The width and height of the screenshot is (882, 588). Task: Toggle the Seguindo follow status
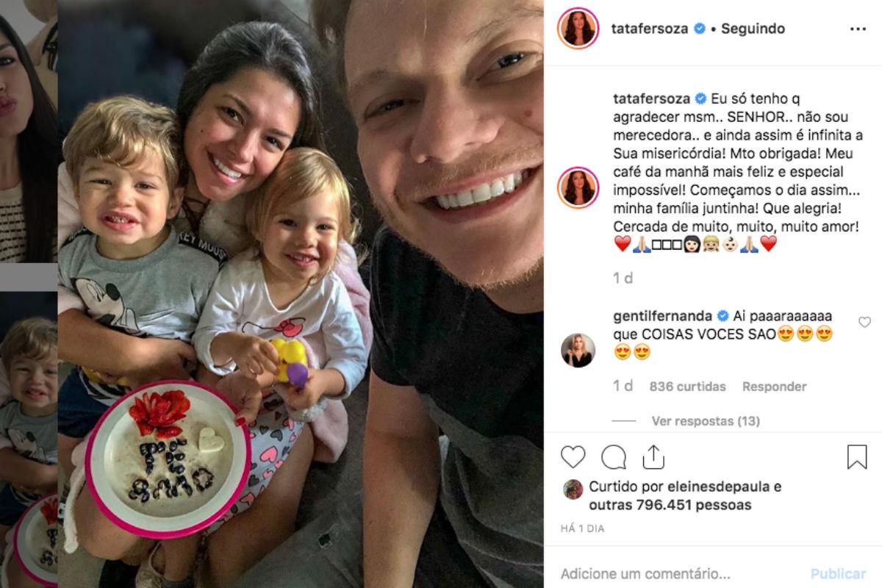click(x=753, y=29)
